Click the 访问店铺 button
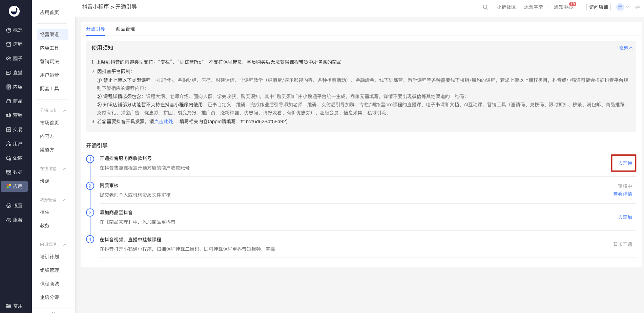644x313 pixels. coord(599,7)
